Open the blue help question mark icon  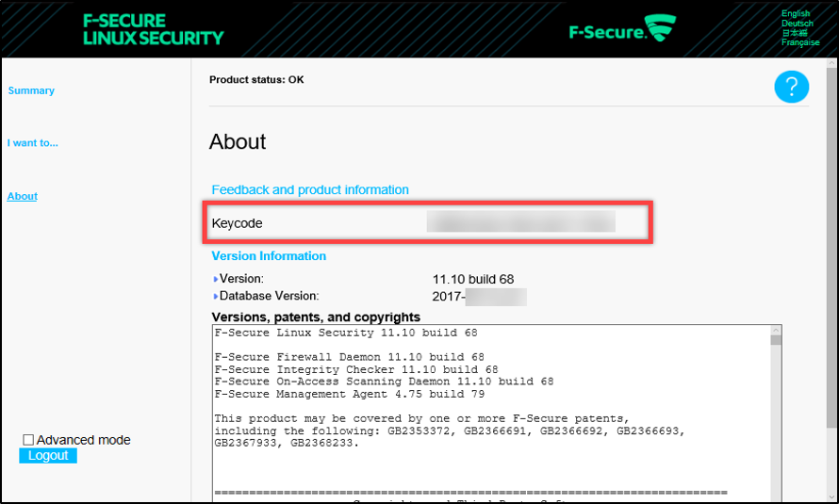(x=792, y=88)
